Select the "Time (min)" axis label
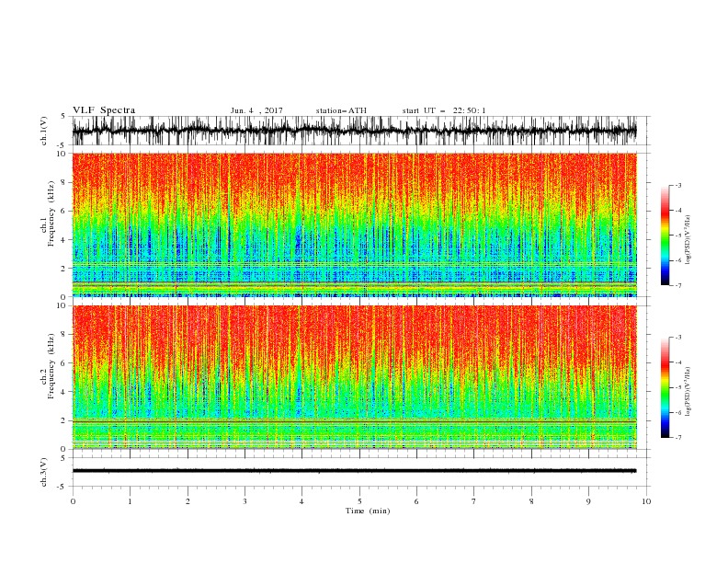This screenshot has height=563, width=728. pyautogui.click(x=368, y=511)
